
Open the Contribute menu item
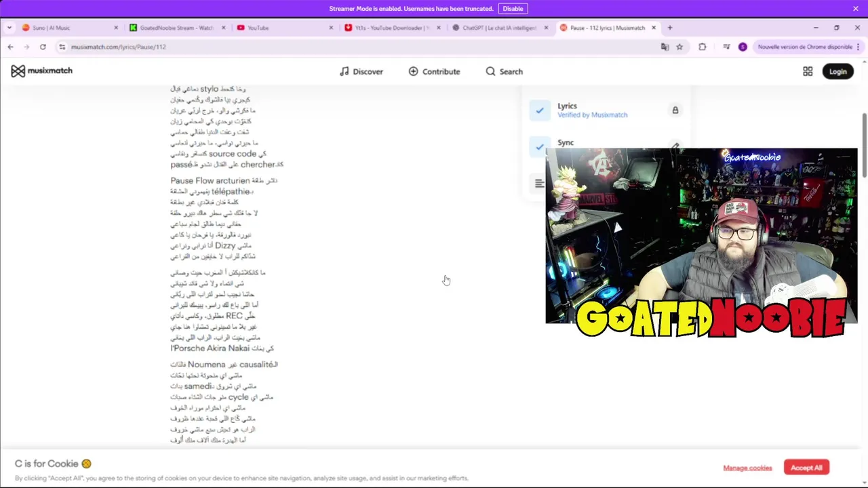[x=434, y=71]
